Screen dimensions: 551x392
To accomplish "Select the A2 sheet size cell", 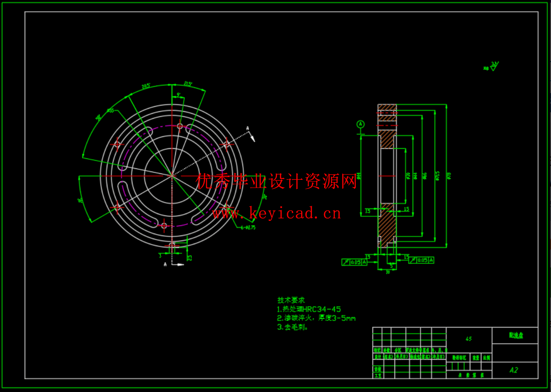I will 514,370.
